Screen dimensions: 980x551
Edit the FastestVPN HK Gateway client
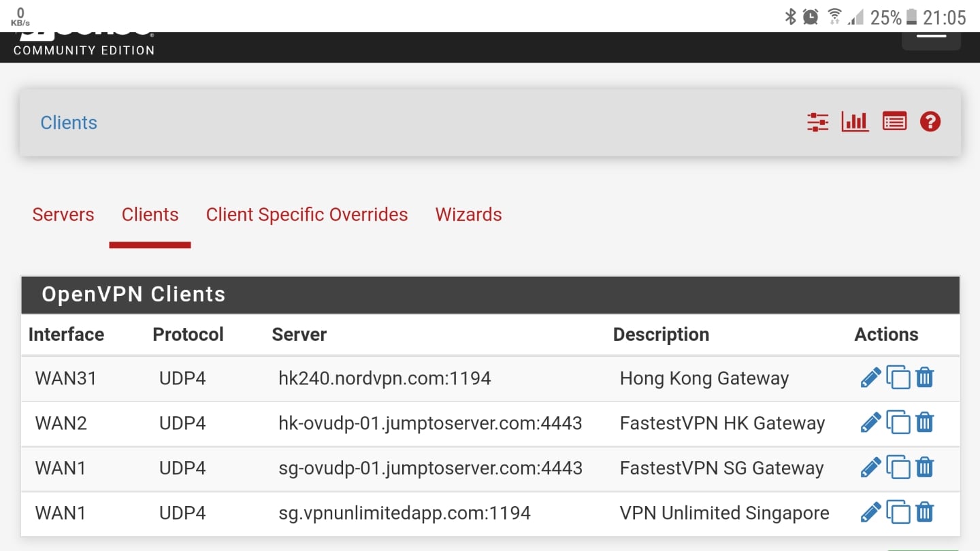pos(870,422)
